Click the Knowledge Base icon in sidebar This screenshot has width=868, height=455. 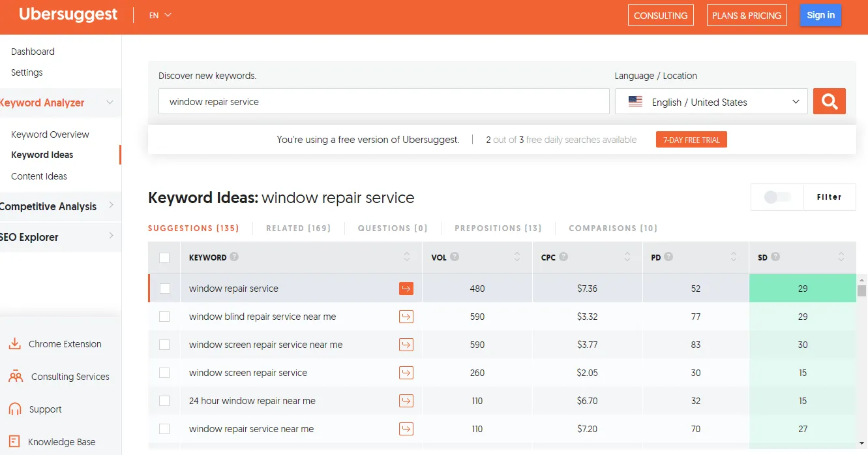[15, 442]
